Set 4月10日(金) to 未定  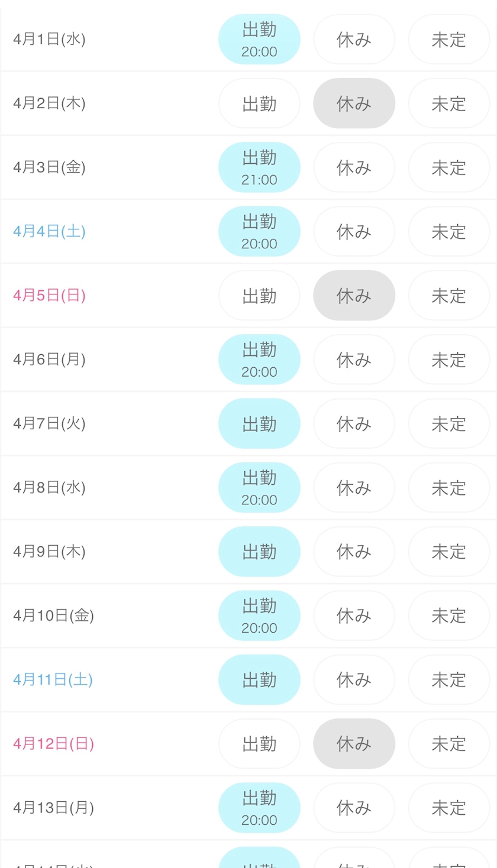pyautogui.click(x=448, y=616)
